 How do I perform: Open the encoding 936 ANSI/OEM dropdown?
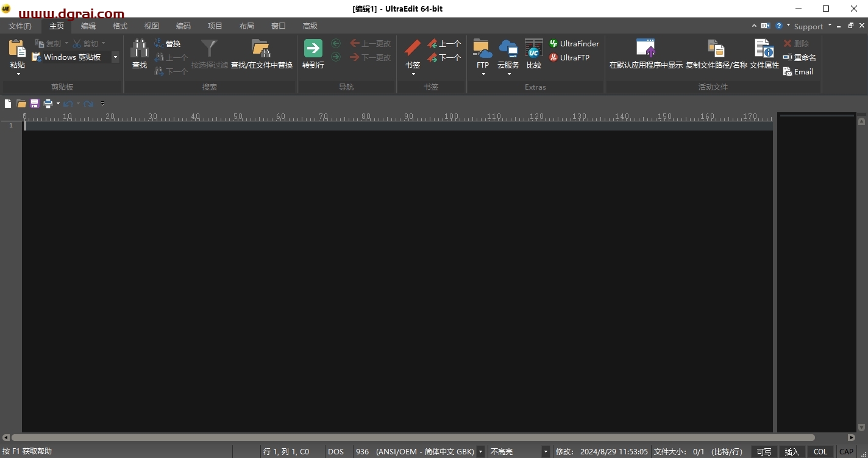[x=480, y=452]
